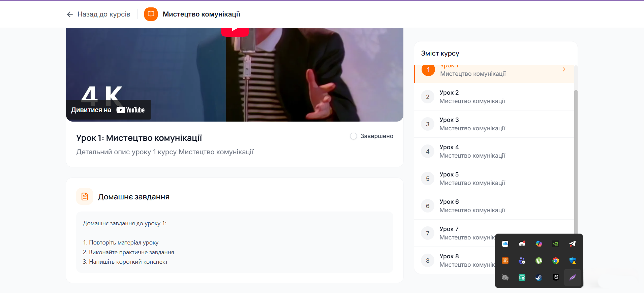The image size is (644, 293).
Task: Open Discord from the system tray
Action: pyautogui.click(x=522, y=244)
